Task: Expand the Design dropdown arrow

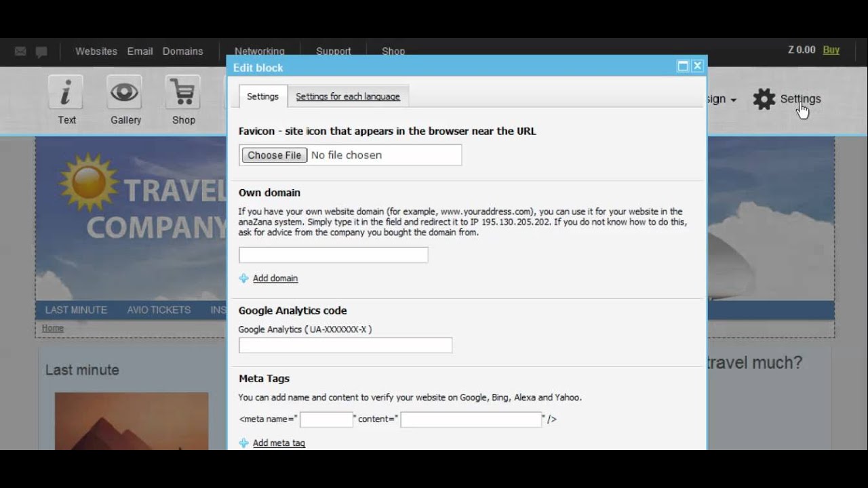Action: [733, 100]
